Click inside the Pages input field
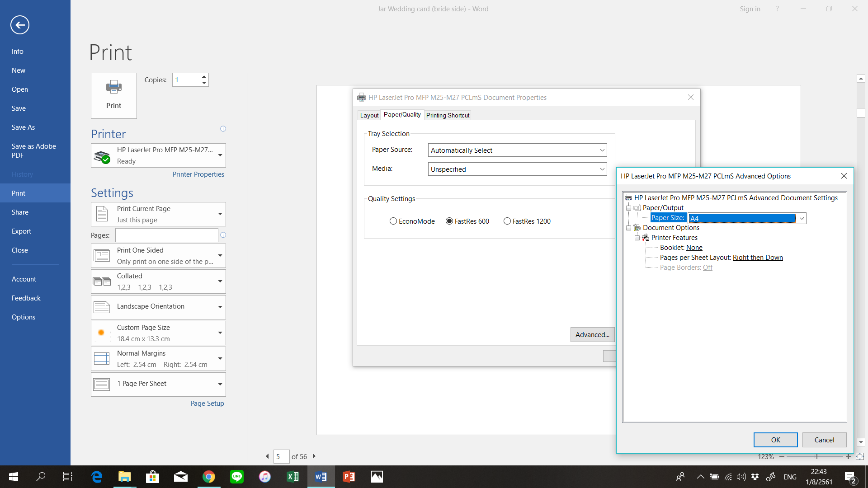This screenshot has height=488, width=868. click(x=166, y=235)
